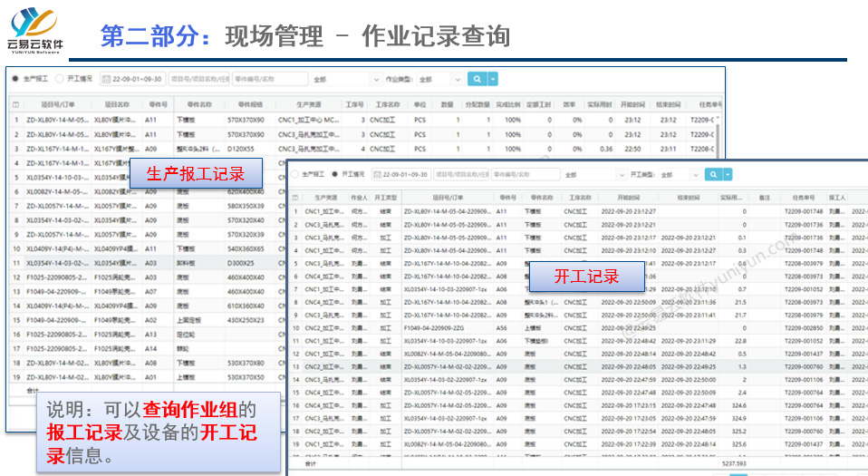The width and height of the screenshot is (868, 476).
Task: Click start time 2022-09-20 17:22:39 in front window
Action: click(628, 444)
